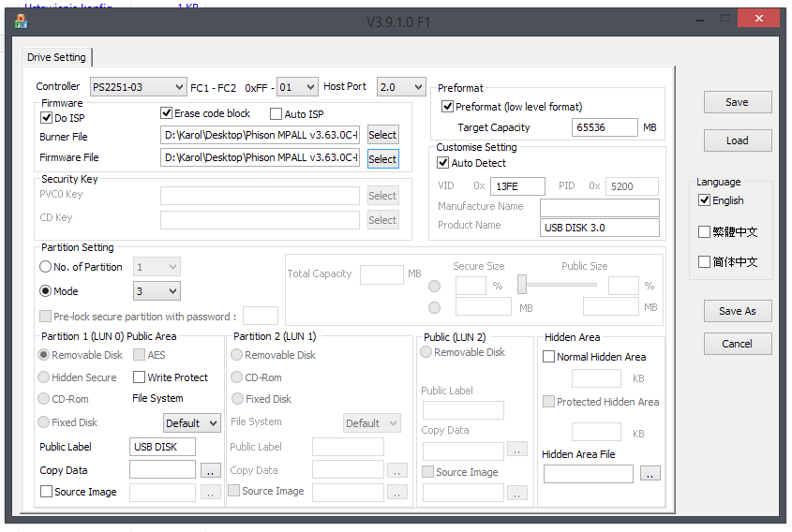The width and height of the screenshot is (792, 532).
Task: Browse for Partition 1 Copy Data
Action: click(211, 470)
